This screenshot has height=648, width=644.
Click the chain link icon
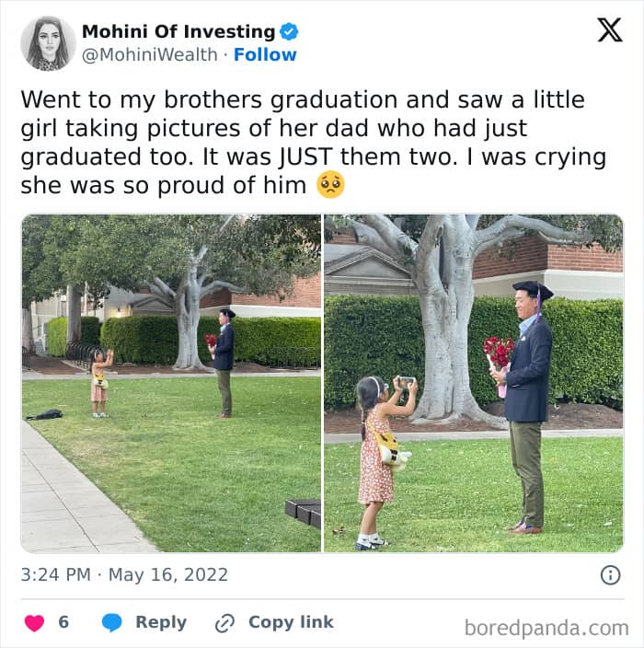click(x=224, y=623)
